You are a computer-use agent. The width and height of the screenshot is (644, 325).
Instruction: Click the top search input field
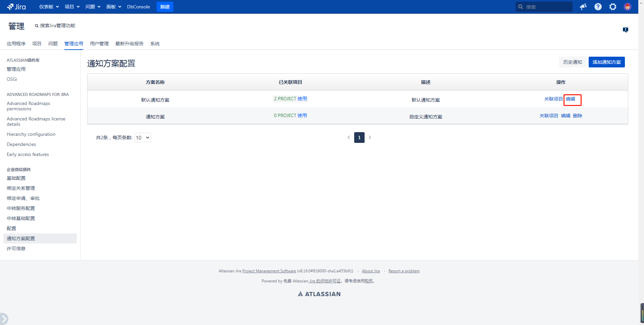(x=547, y=7)
